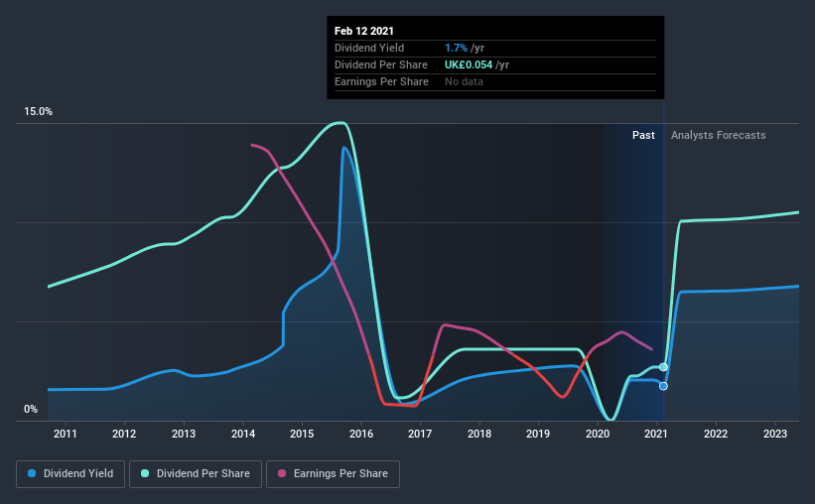Click the blue Dividend Yield legend dot
This screenshot has width=815, height=504.
pyautogui.click(x=32, y=473)
